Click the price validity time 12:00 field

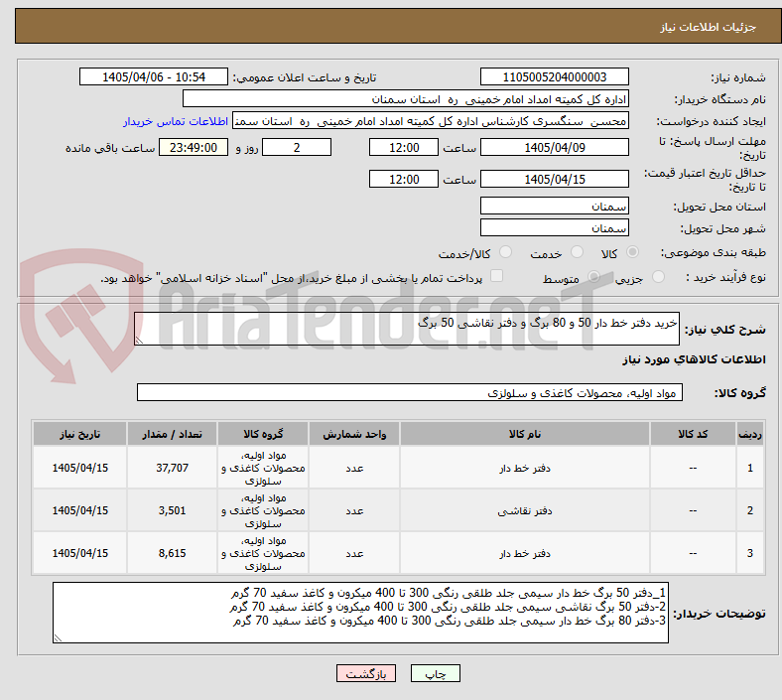tap(404, 179)
